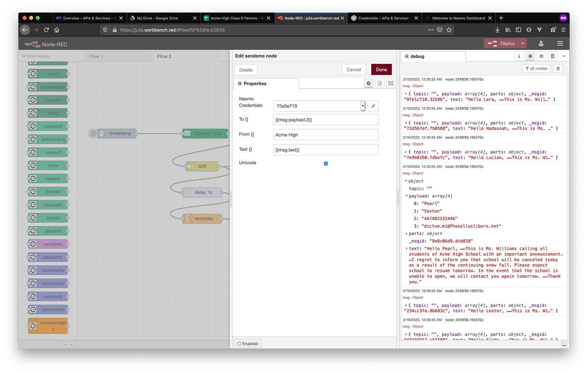
Task: Open Firefox downloads arrow
Action: [x=497, y=30]
